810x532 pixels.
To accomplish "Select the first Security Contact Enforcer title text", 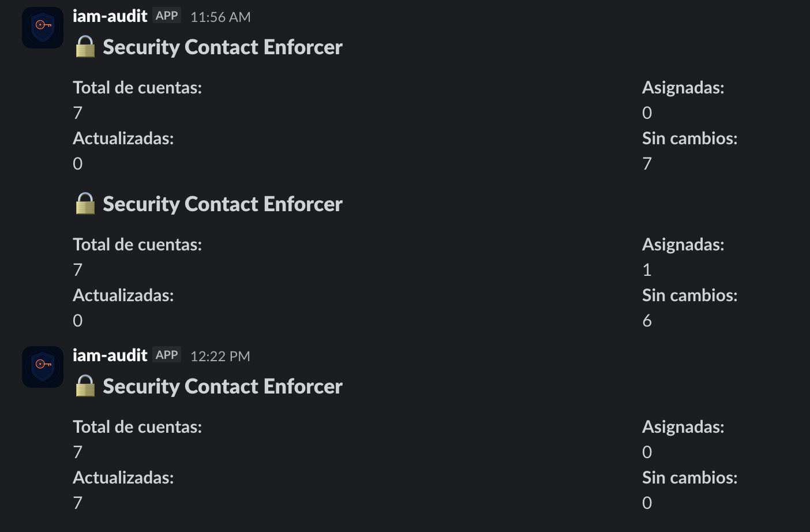I will point(222,47).
